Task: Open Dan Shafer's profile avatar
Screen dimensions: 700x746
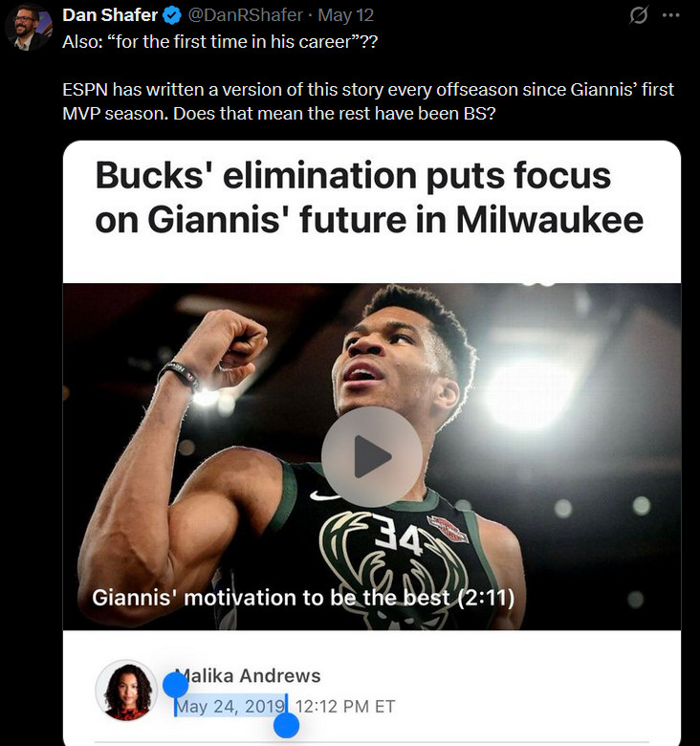Action: click(x=28, y=27)
